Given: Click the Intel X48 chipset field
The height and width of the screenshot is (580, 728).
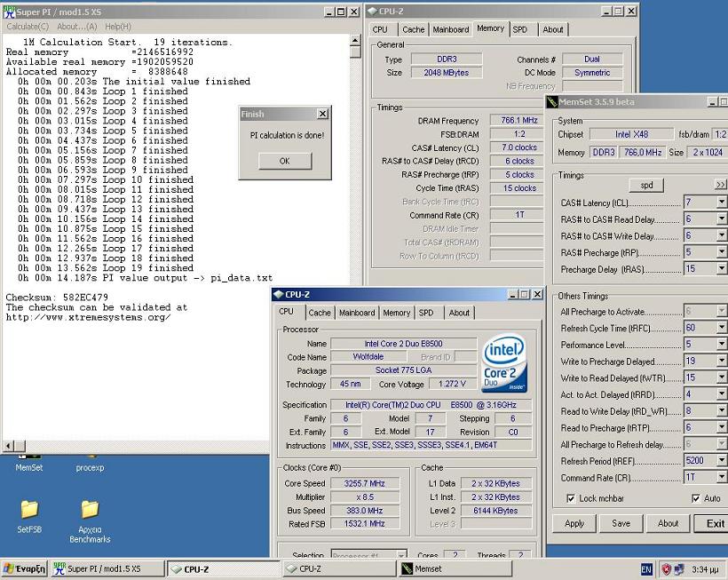Looking at the screenshot, I should pos(631,134).
